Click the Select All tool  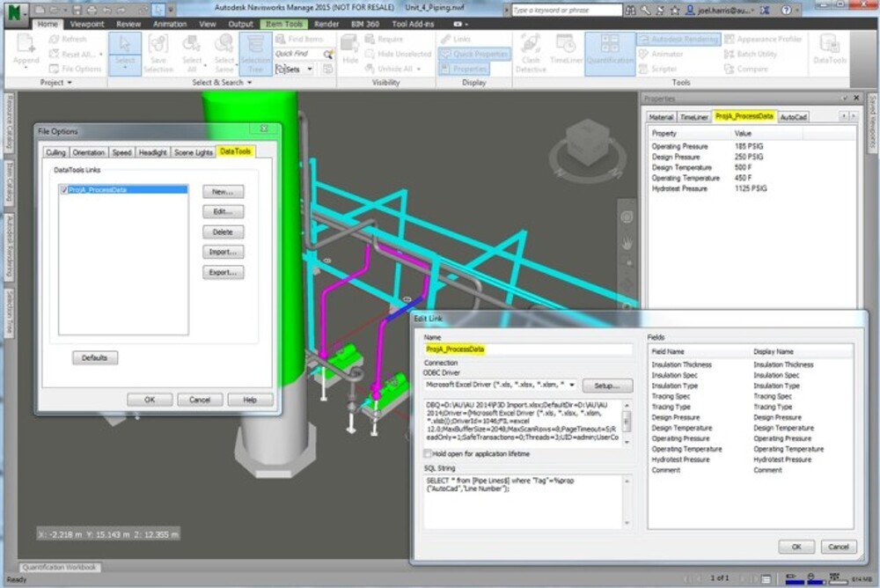[x=192, y=54]
